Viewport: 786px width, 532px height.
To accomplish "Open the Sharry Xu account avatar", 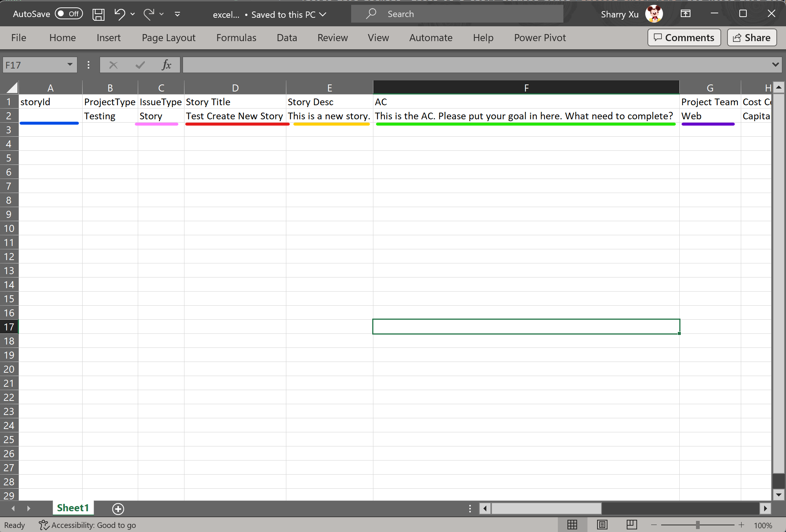I will pyautogui.click(x=654, y=14).
